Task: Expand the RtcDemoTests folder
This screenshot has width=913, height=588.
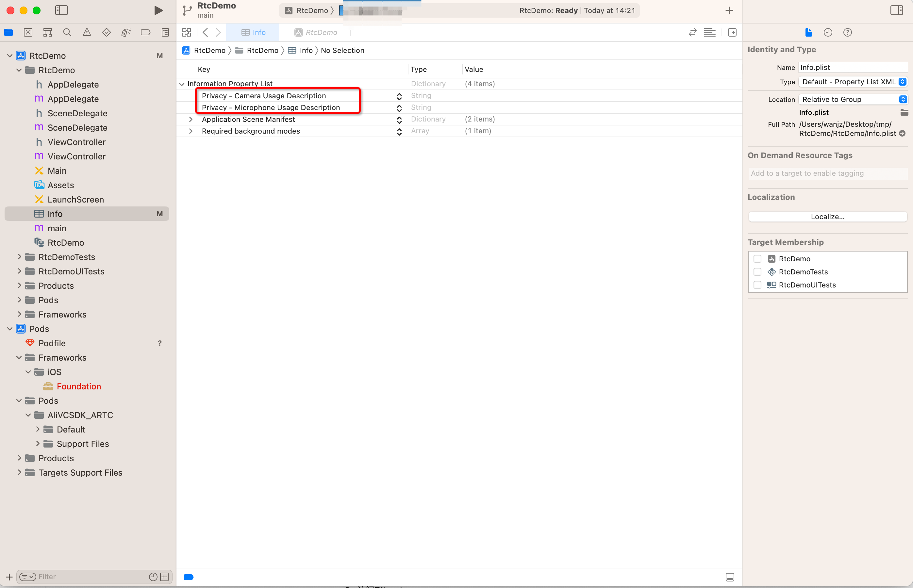Action: (19, 257)
